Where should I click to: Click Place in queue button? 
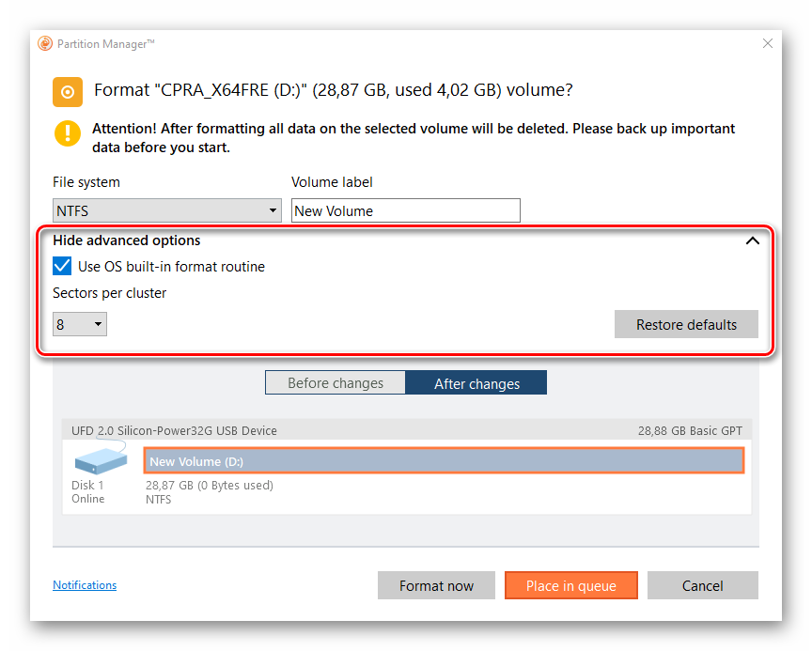(x=570, y=585)
